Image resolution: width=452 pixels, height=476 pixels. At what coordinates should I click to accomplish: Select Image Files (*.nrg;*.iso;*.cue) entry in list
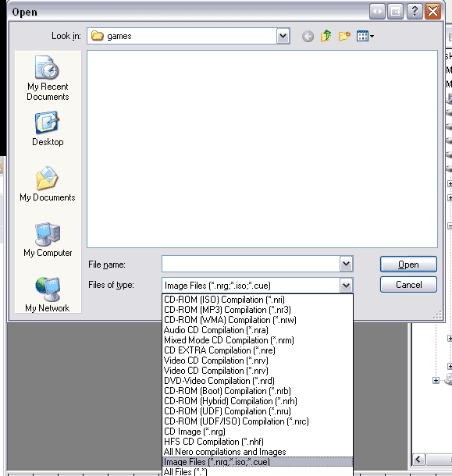pyautogui.click(x=258, y=462)
